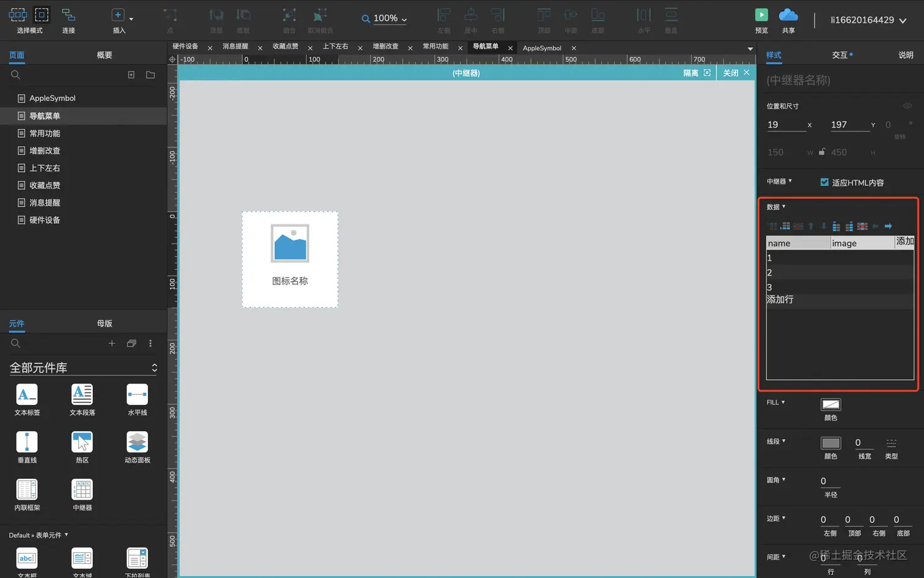Toggle the 适应HTML内容 checkbox
Viewport: 924px width, 578px height.
pyautogui.click(x=824, y=182)
